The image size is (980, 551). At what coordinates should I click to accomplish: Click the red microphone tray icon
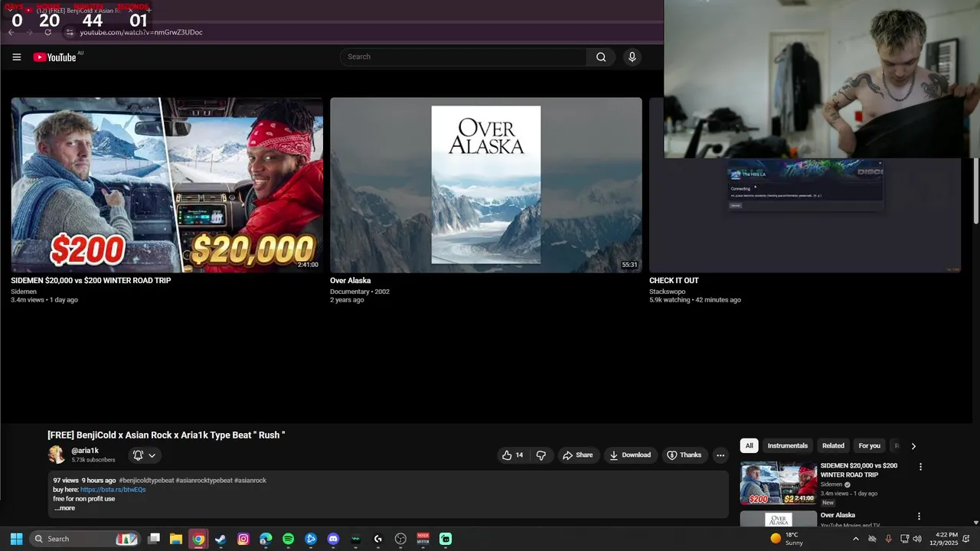coord(888,539)
